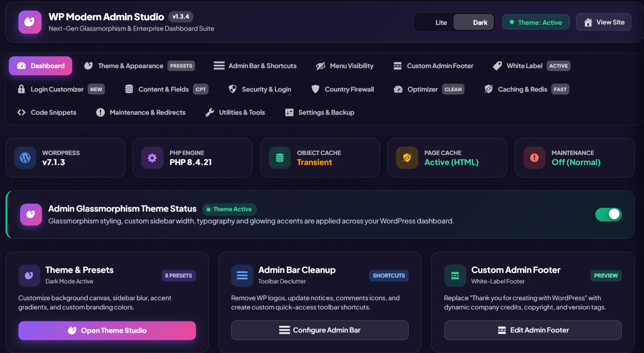Screen dimensions: 644x353
Task: Click the WordPress logo icon in stats
Action: (25, 158)
